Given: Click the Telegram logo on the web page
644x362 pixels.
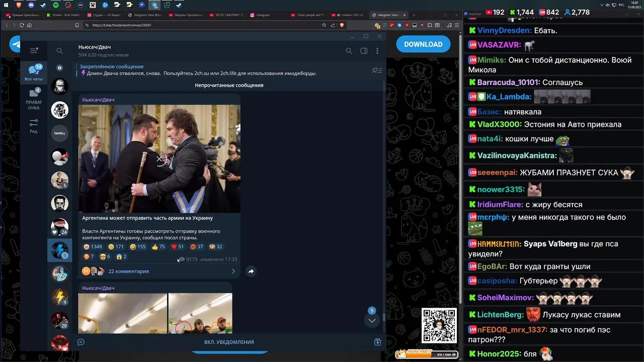Looking at the screenshot, I should point(15,44).
